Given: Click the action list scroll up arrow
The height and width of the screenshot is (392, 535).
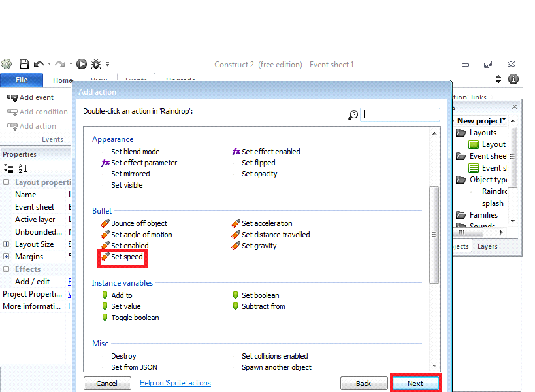Looking at the screenshot, I should tap(434, 133).
